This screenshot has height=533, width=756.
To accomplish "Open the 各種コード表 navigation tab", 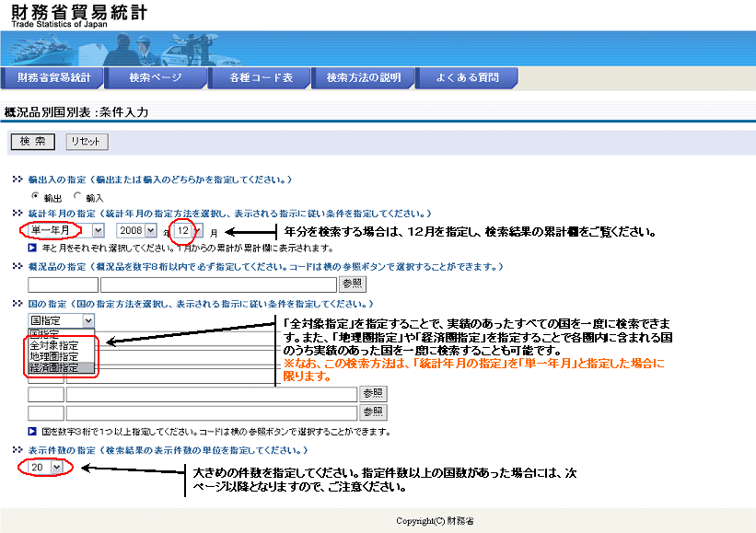I will (262, 78).
